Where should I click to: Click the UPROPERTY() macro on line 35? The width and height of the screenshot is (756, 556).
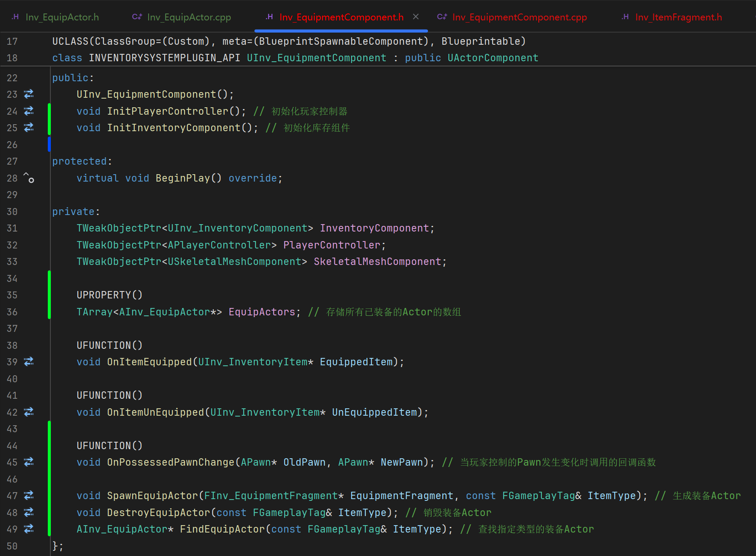coord(109,295)
